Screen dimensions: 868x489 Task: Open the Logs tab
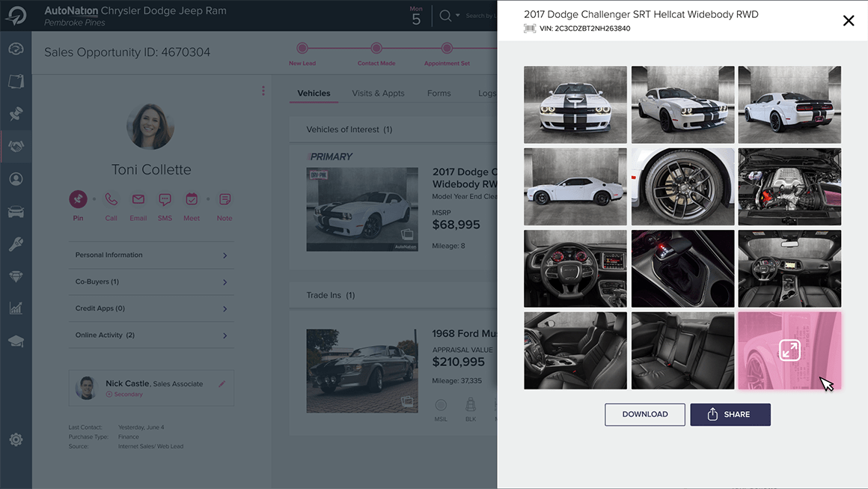point(487,93)
